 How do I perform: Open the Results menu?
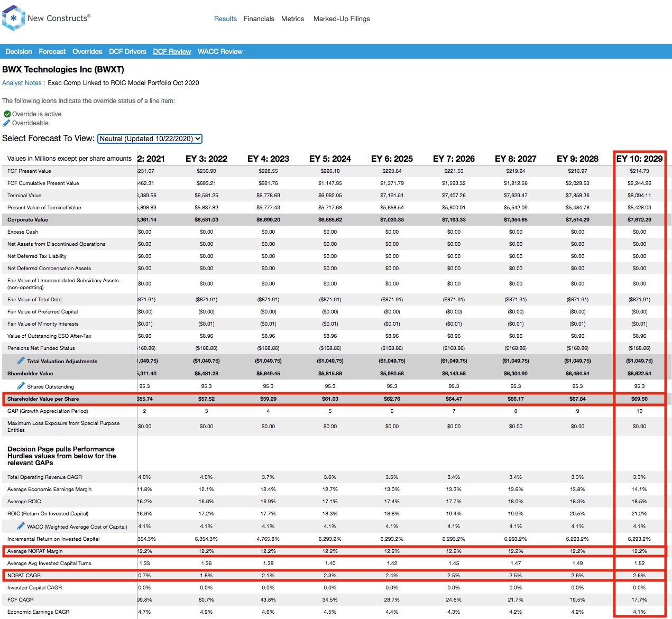click(225, 19)
